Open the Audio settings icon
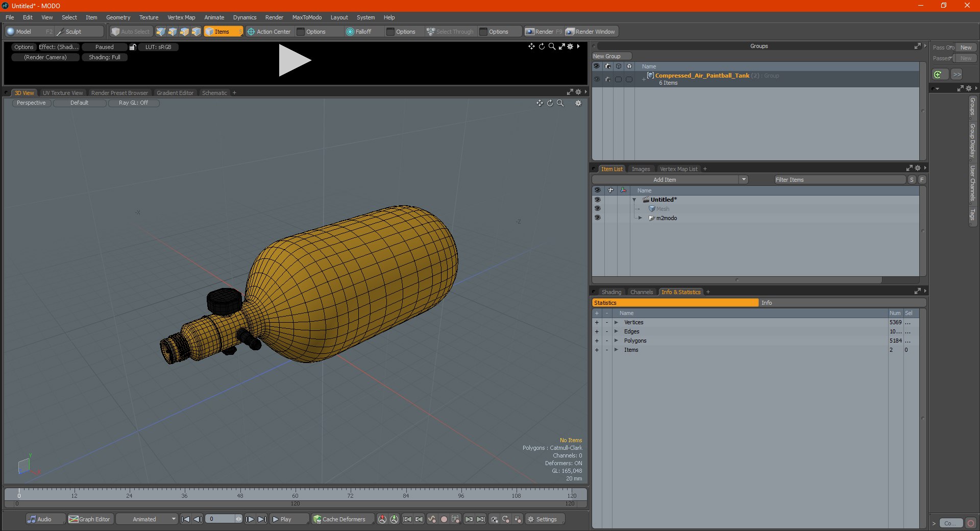Image resolution: width=980 pixels, height=531 pixels. point(32,519)
